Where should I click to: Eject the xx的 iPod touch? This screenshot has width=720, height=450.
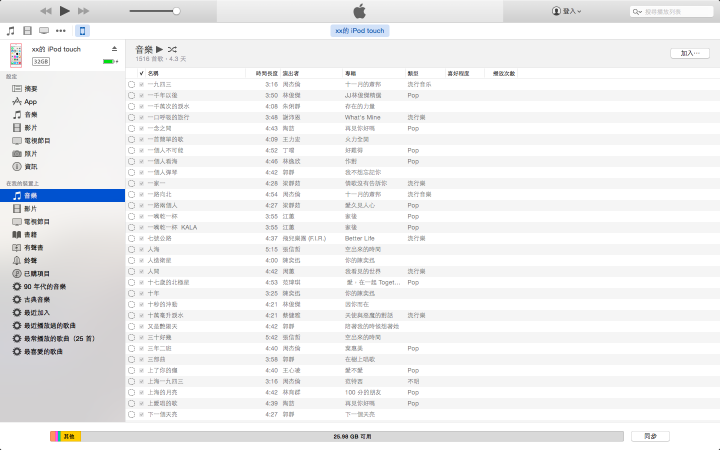tap(114, 49)
